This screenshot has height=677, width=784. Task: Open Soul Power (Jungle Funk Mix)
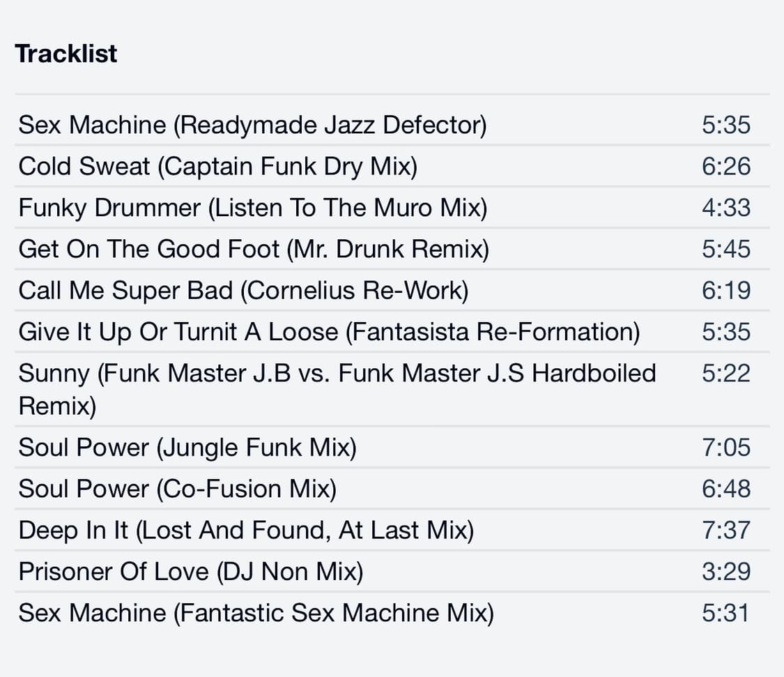tap(187, 447)
